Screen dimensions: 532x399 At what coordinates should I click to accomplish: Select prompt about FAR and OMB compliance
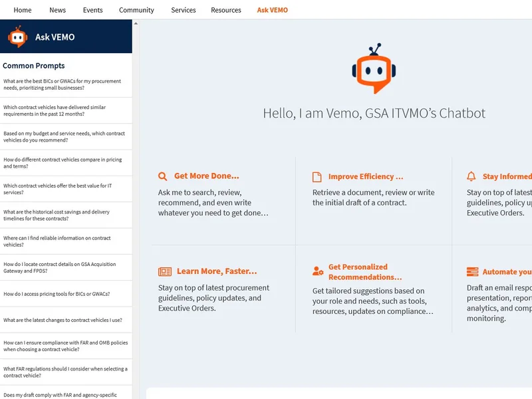point(66,346)
